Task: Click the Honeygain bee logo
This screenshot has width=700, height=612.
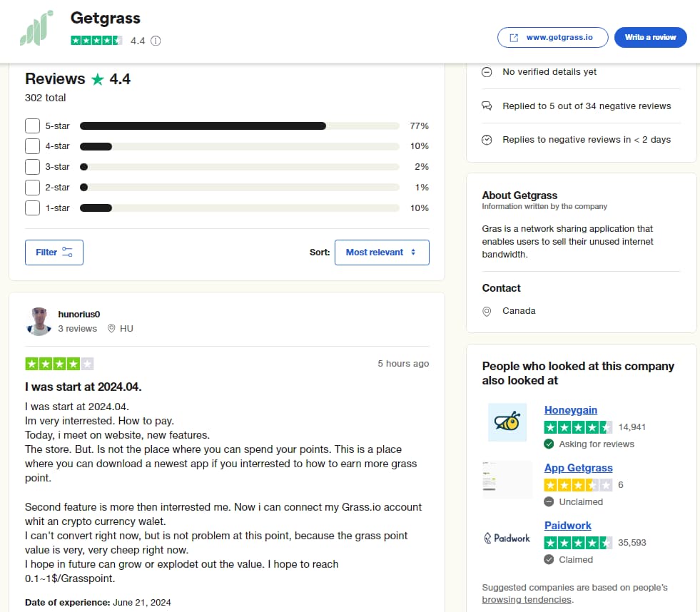Action: [507, 422]
